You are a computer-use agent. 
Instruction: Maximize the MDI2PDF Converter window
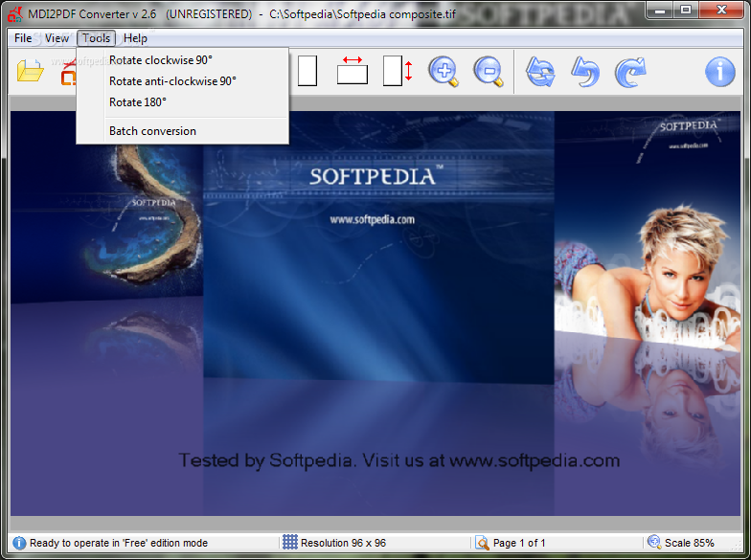point(686,10)
